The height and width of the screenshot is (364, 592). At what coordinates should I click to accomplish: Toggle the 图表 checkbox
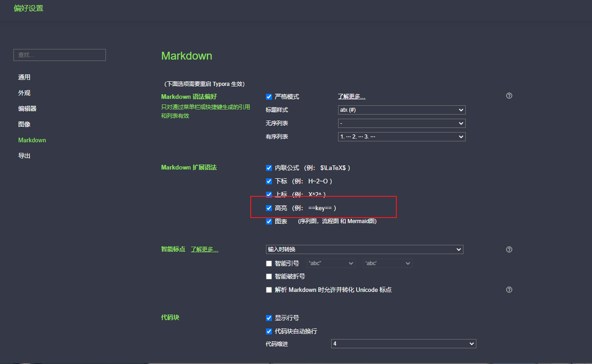tap(269, 221)
